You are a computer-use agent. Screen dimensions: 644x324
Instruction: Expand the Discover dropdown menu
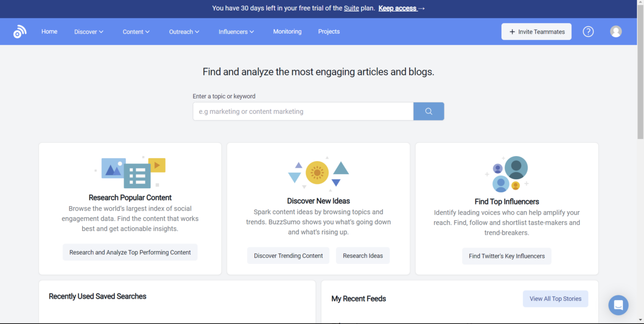pyautogui.click(x=89, y=32)
